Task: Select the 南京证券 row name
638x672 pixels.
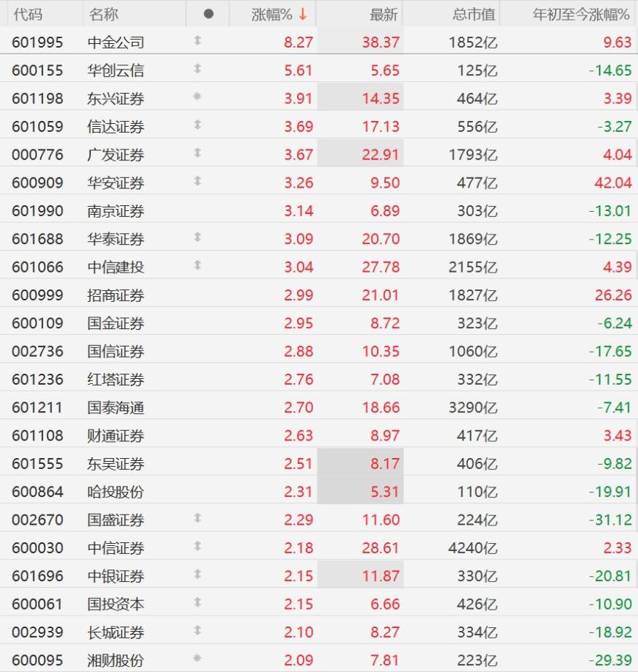Action: (x=116, y=211)
